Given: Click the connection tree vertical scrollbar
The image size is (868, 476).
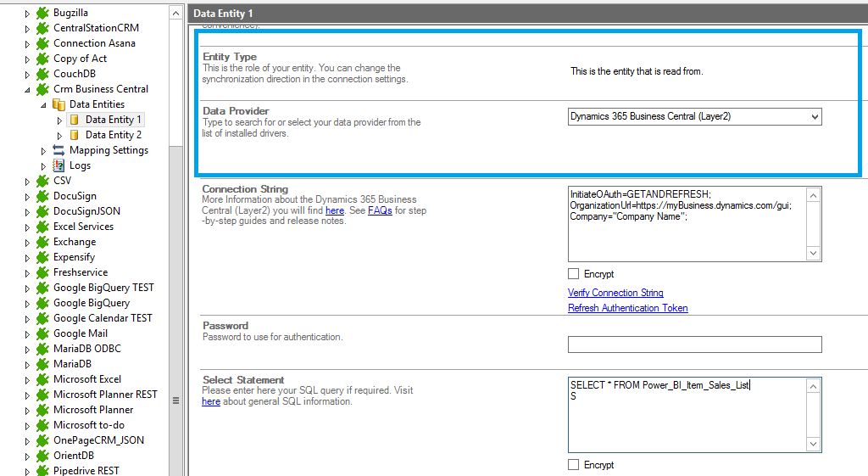Looking at the screenshot, I should [x=176, y=255].
